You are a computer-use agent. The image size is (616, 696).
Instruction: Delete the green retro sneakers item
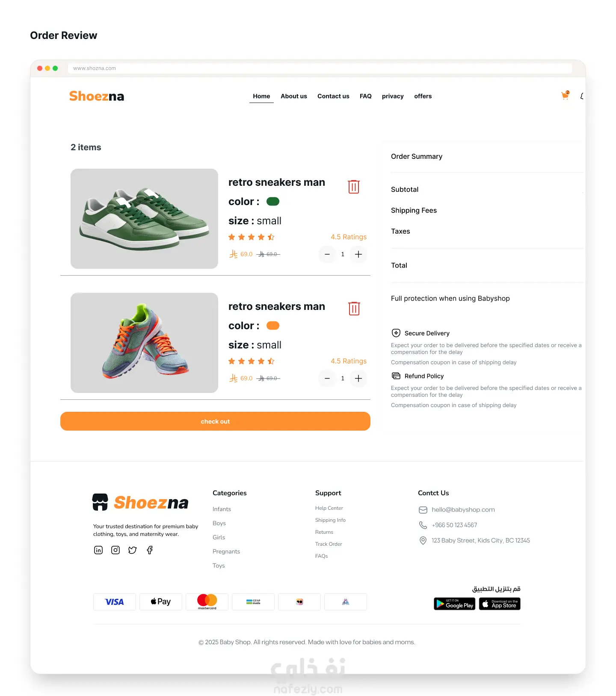click(x=354, y=187)
